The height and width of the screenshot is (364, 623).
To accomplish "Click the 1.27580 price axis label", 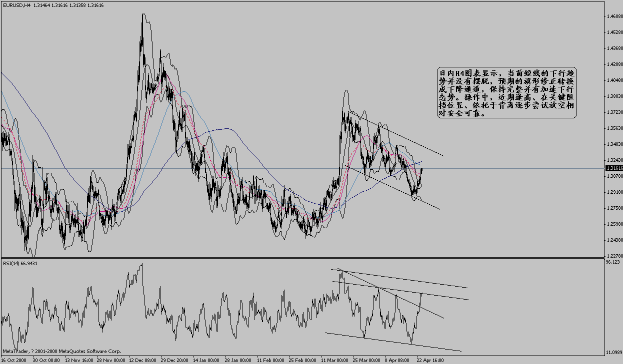I will [x=613, y=208].
